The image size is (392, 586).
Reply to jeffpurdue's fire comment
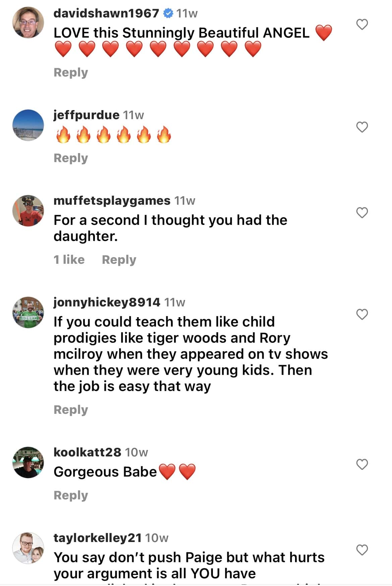coord(70,157)
